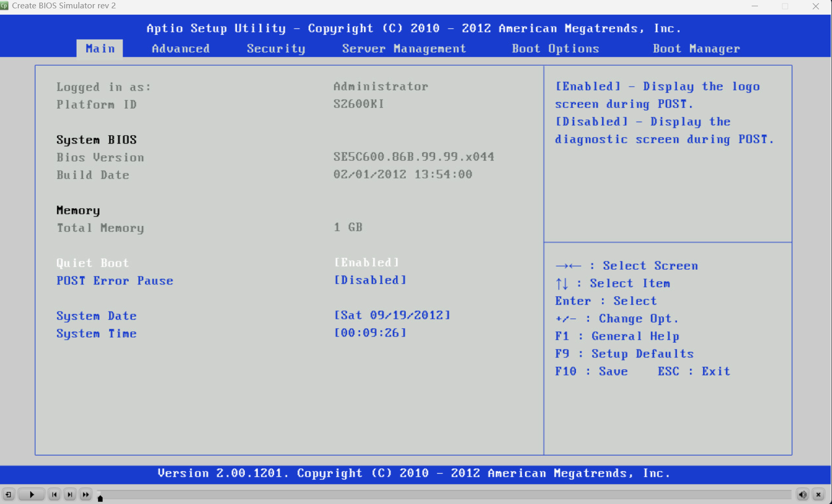Click the Aptio Setup Utility header title
The height and width of the screenshot is (504, 832).
click(414, 28)
